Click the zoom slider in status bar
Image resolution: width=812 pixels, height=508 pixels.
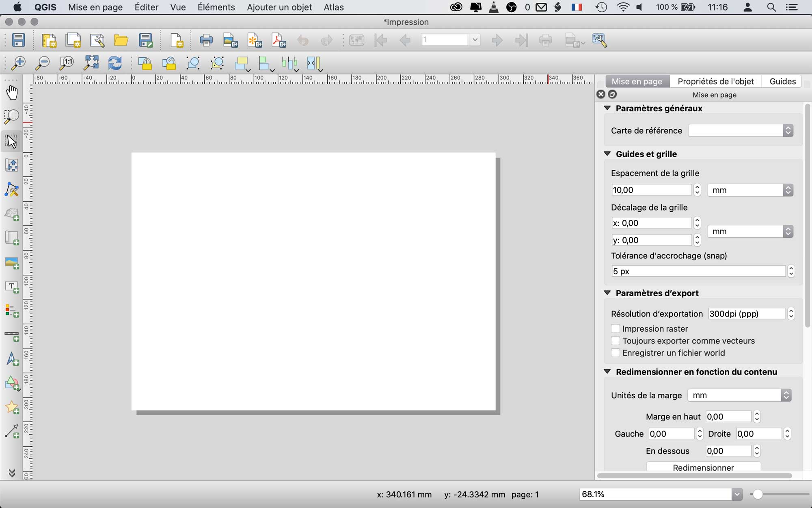point(757,494)
